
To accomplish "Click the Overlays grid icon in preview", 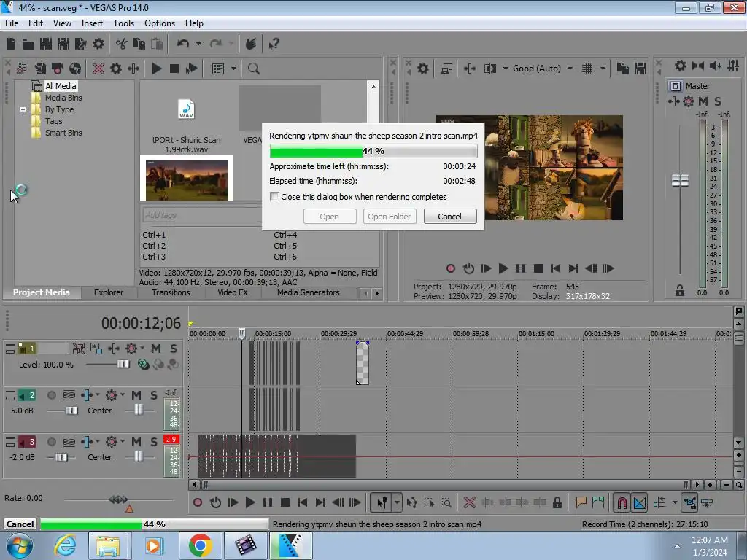I will (x=587, y=69).
